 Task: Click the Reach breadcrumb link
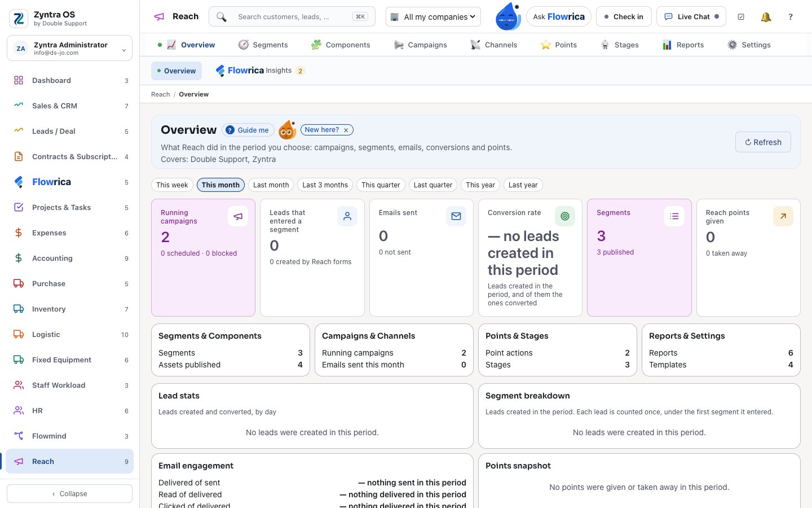pyautogui.click(x=160, y=94)
